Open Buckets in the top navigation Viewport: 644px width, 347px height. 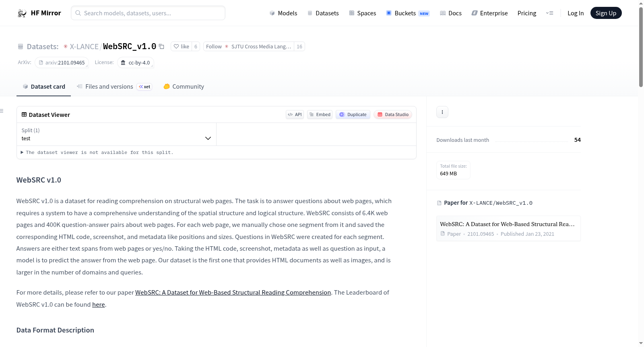(408, 13)
